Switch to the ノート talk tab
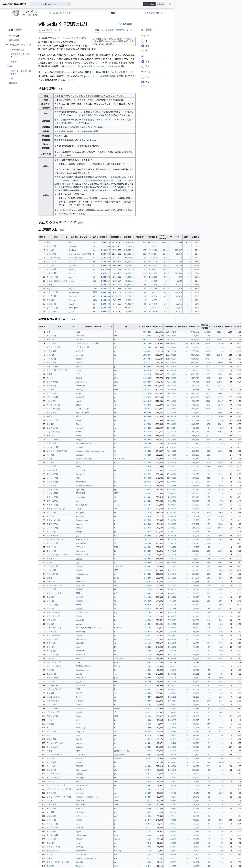This screenshot has height=868, width=242. (58, 30)
